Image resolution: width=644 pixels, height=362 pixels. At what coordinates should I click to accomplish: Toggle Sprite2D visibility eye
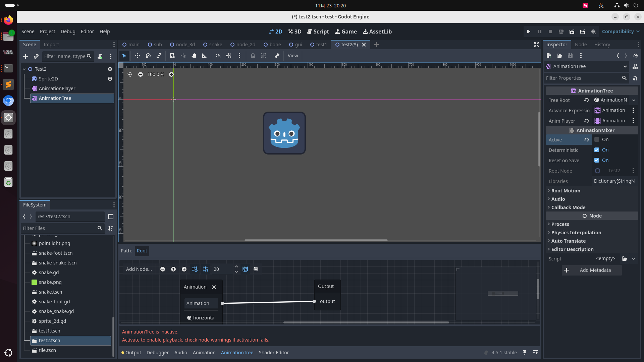pos(110,79)
